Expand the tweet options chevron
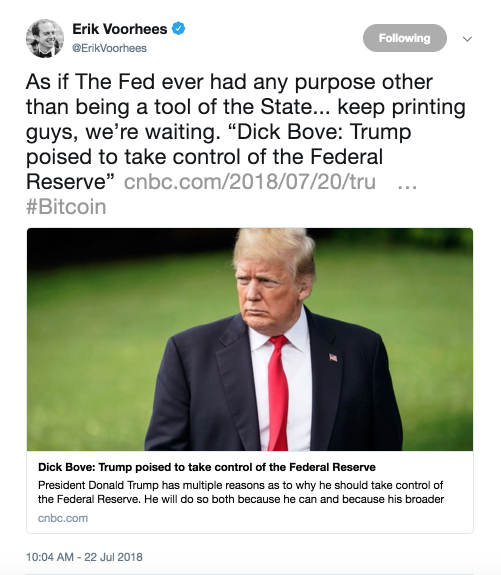Image resolution: width=501 pixels, height=575 pixels. (467, 39)
